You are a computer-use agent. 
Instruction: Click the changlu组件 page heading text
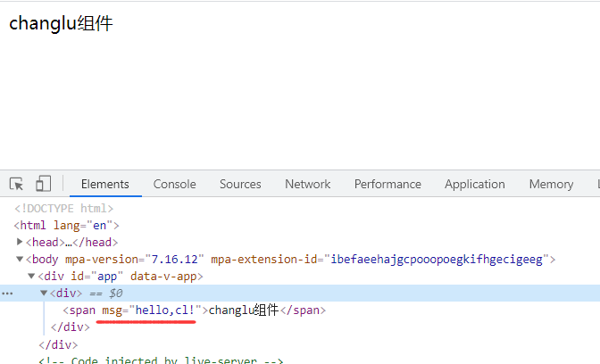(x=61, y=23)
